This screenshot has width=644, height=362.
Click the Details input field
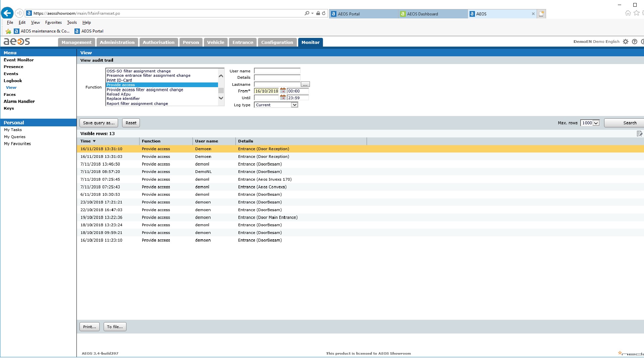[x=277, y=78]
